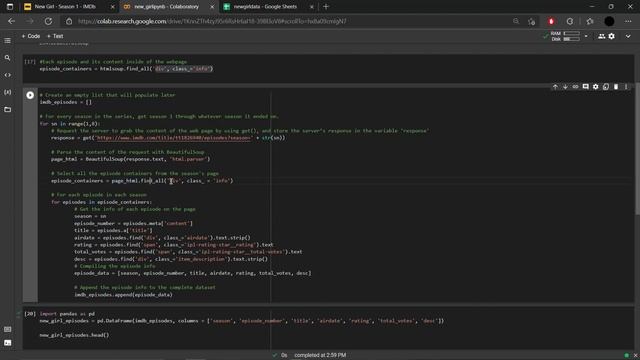This screenshot has width=640, height=360.
Task: Open runtime connection dropdown arrow
Action: click(586, 36)
